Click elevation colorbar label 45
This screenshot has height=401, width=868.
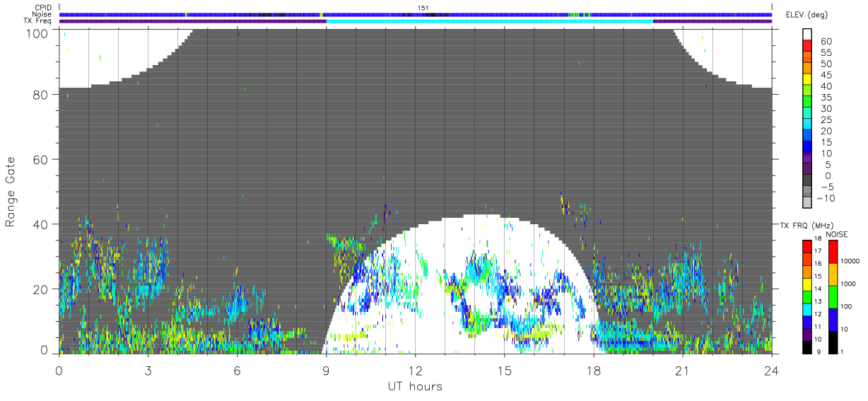coord(825,76)
